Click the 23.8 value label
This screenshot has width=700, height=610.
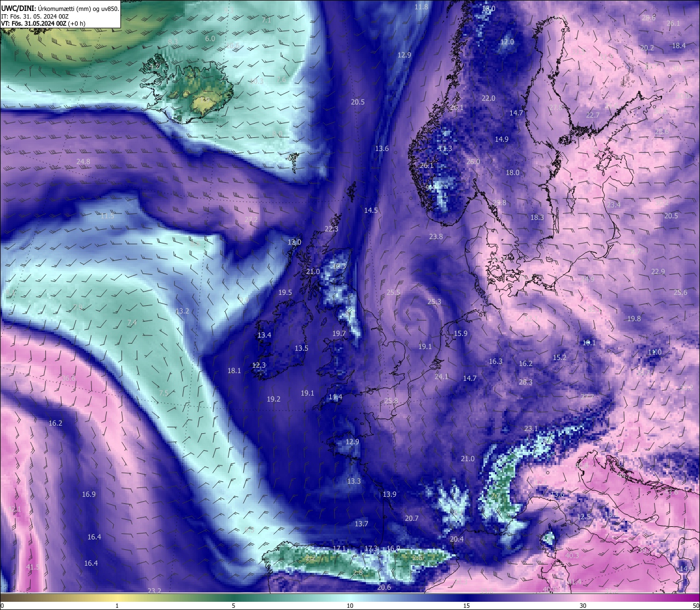coord(436,236)
